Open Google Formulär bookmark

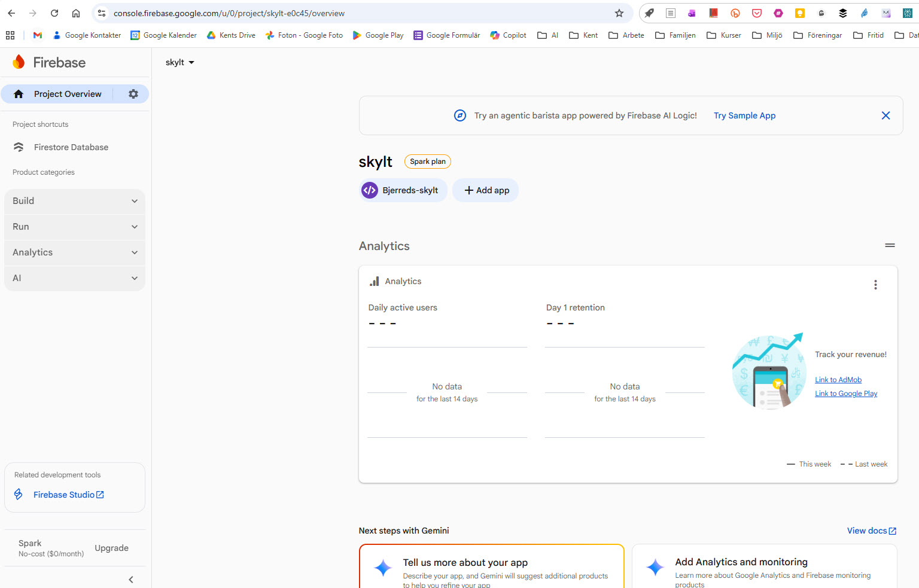(447, 35)
